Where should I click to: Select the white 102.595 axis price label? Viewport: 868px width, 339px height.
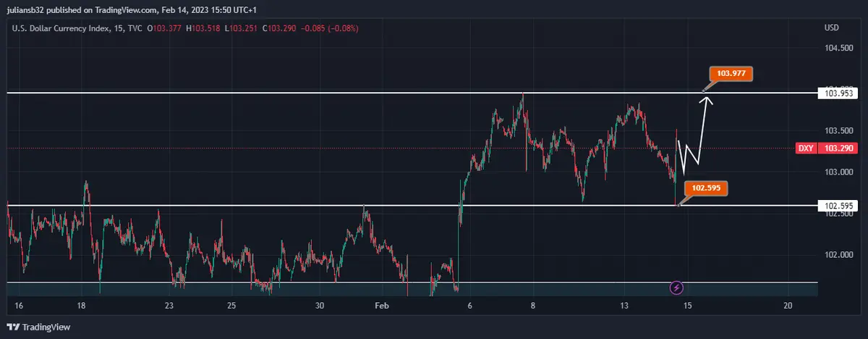(838, 206)
